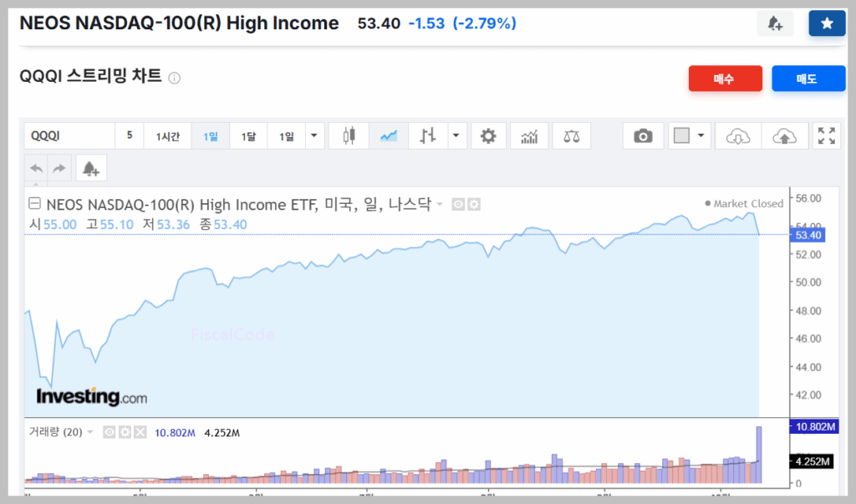Image resolution: width=856 pixels, height=504 pixels.
Task: Open the chart settings gear
Action: (x=488, y=135)
